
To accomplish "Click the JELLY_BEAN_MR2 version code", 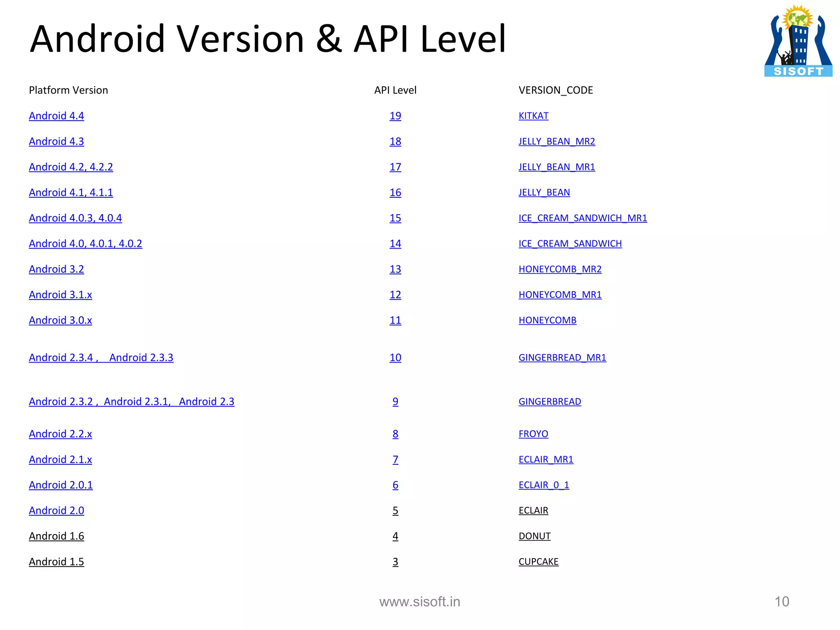I will tap(557, 142).
